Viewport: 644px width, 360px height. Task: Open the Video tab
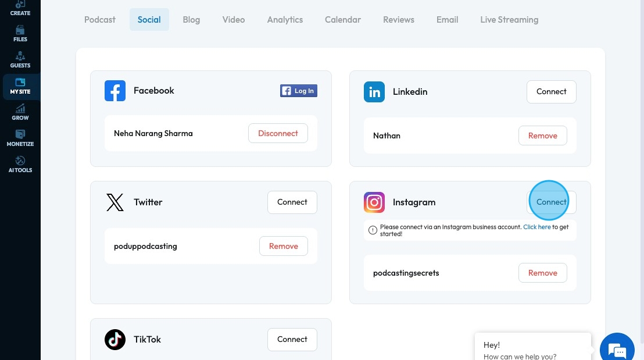point(234,20)
